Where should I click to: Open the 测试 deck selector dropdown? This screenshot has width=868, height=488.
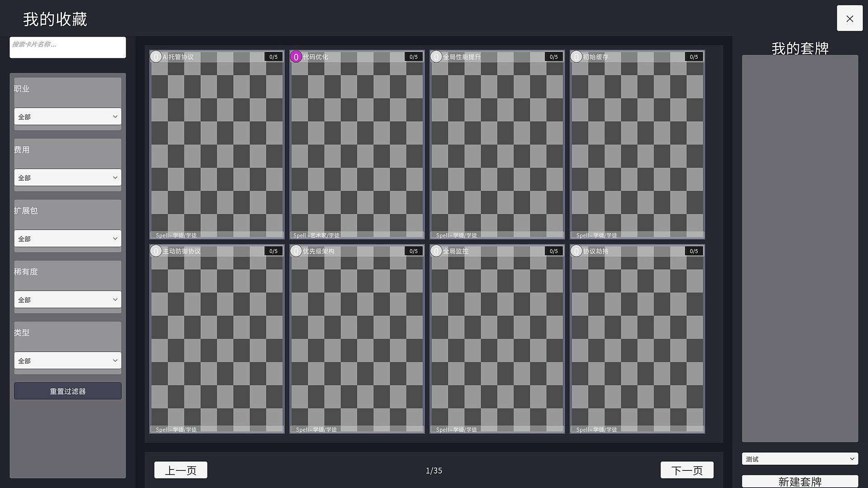[800, 459]
